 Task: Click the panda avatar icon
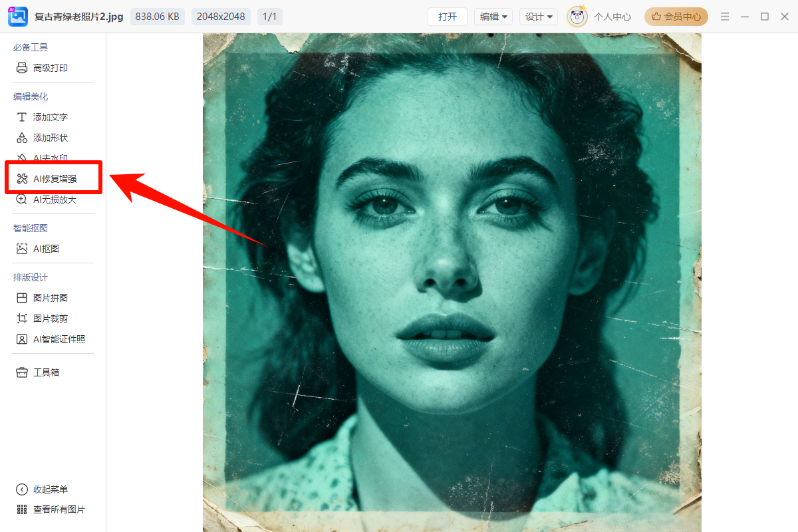tap(577, 17)
